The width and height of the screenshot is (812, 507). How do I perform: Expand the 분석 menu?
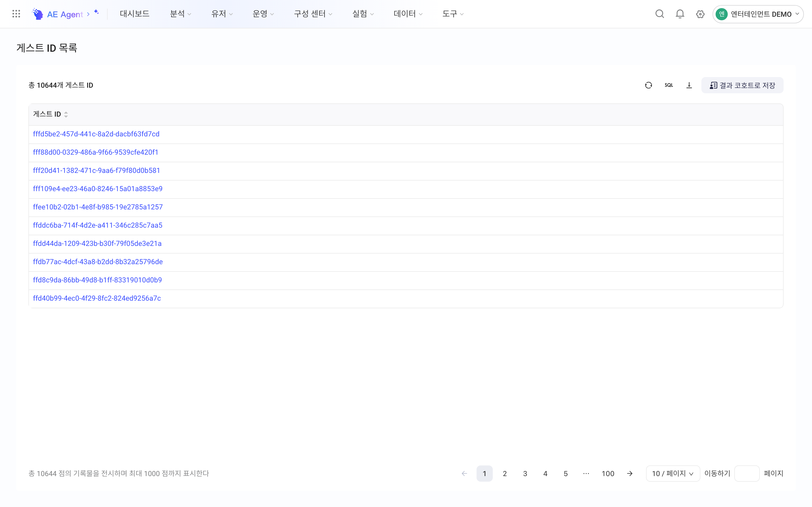tap(180, 14)
